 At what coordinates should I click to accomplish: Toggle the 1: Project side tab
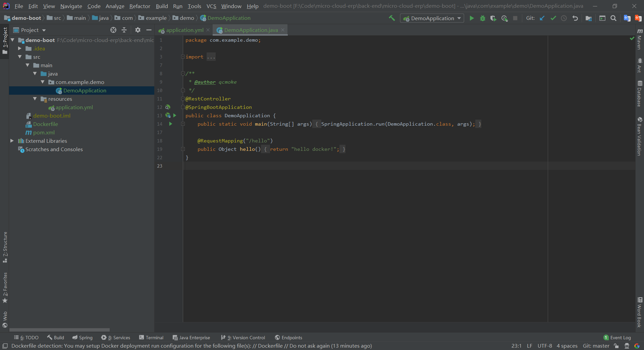pos(5,41)
